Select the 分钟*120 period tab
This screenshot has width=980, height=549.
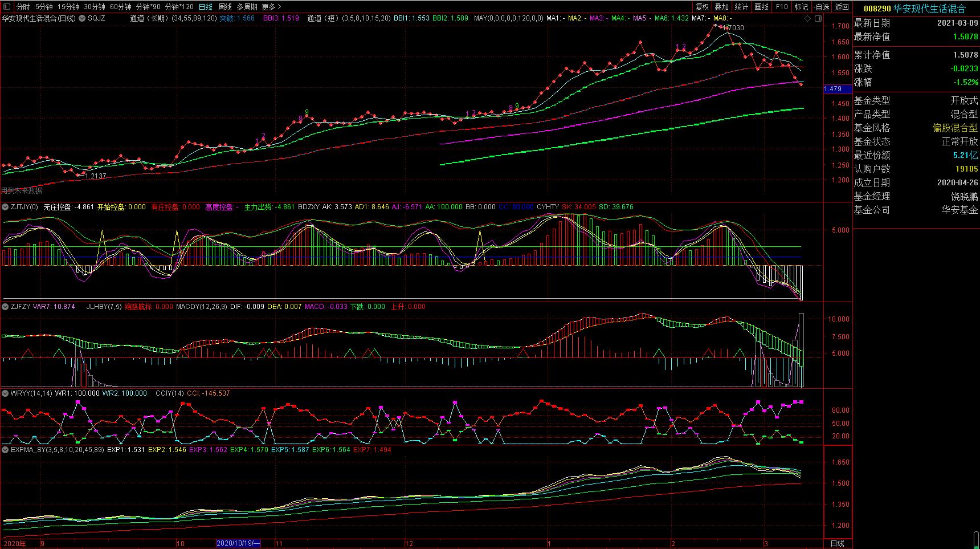click(x=179, y=7)
